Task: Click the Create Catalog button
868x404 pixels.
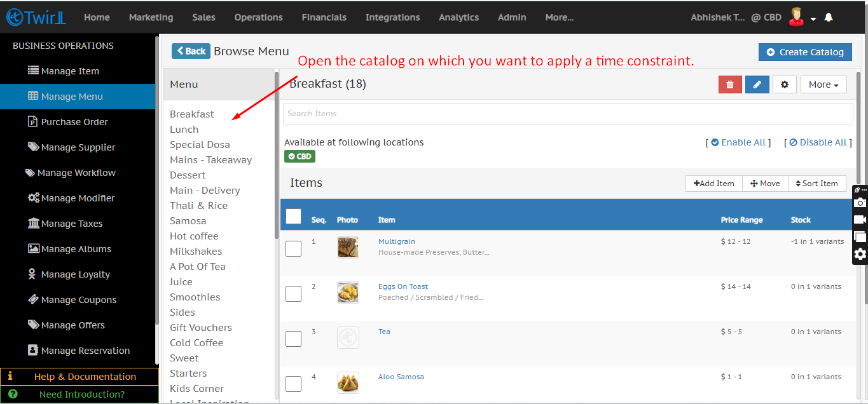Action: click(804, 52)
